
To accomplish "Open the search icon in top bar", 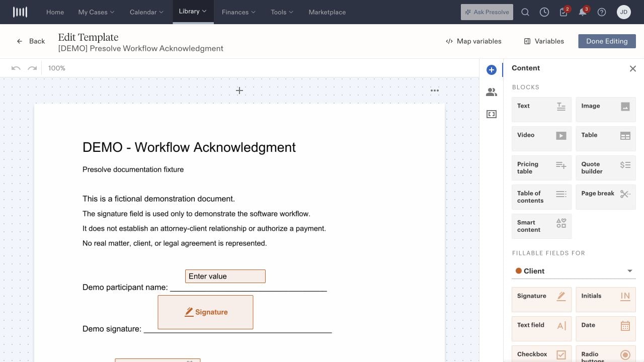I will pos(525,12).
